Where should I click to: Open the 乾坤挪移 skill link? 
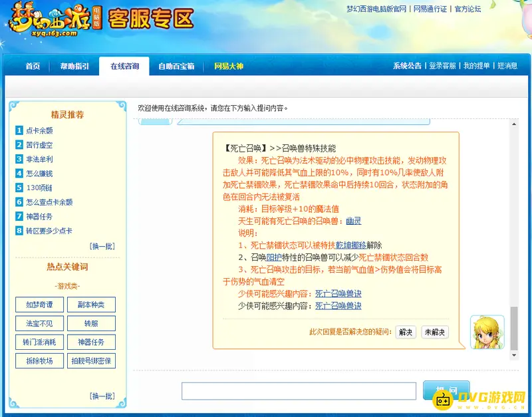[x=351, y=245]
